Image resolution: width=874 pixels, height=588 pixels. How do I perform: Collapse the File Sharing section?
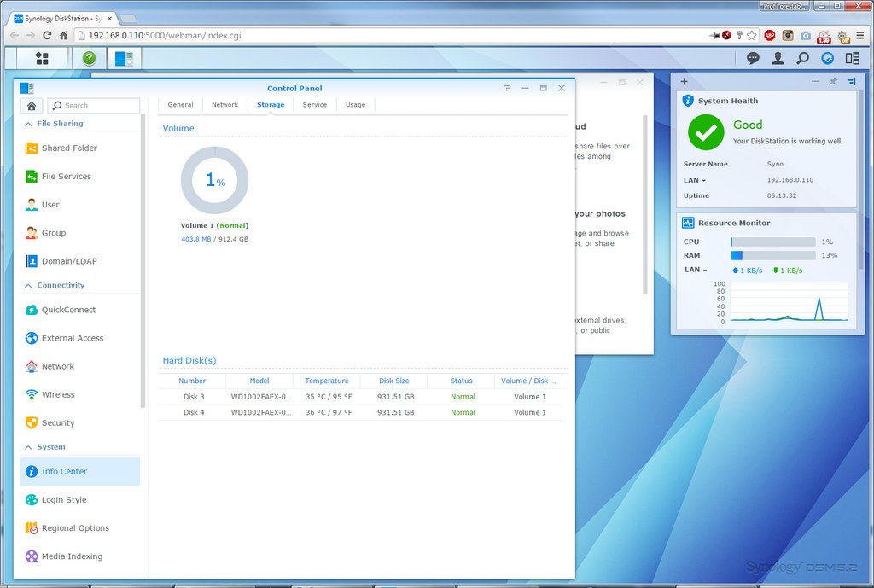click(x=28, y=124)
